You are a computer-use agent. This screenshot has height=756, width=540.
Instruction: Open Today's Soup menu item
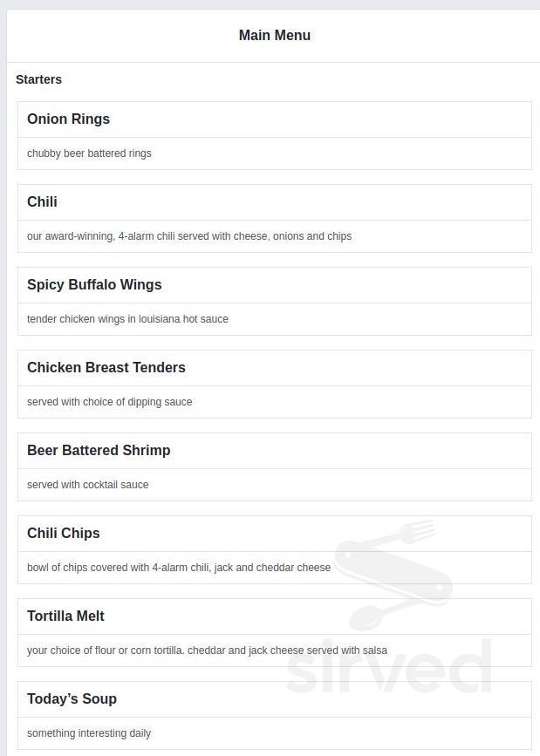coord(72,698)
